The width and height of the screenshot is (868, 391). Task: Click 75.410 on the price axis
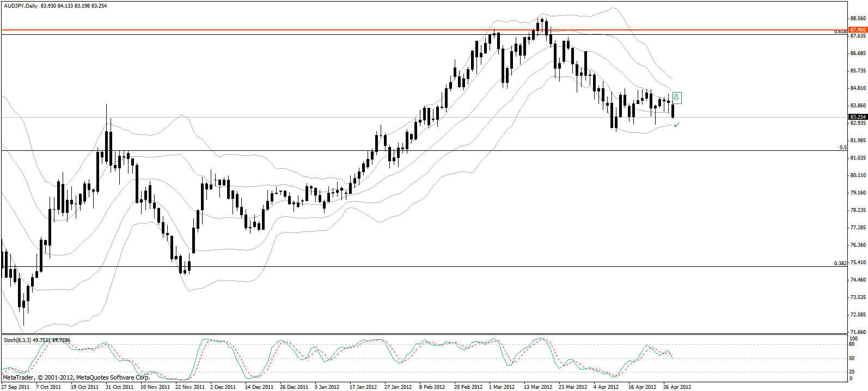tap(858, 262)
